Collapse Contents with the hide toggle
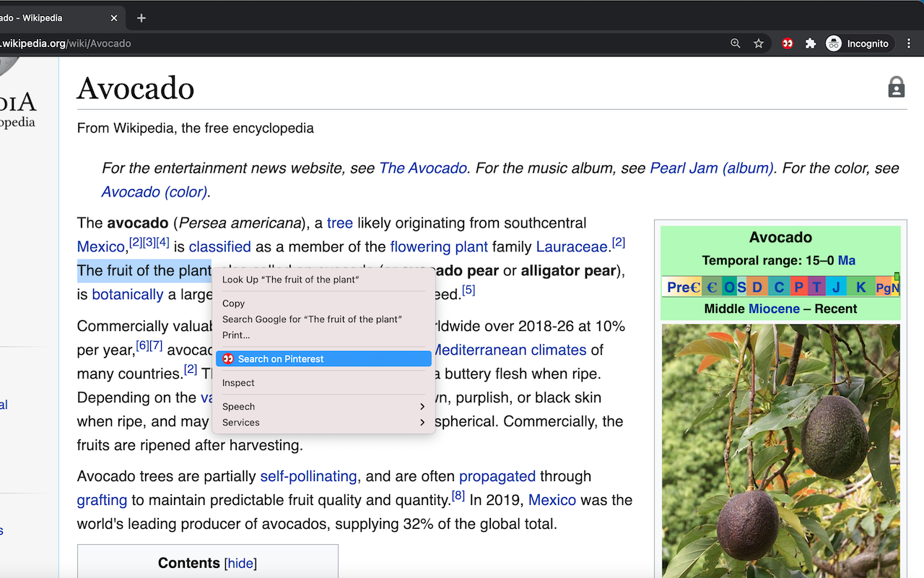 [240, 564]
